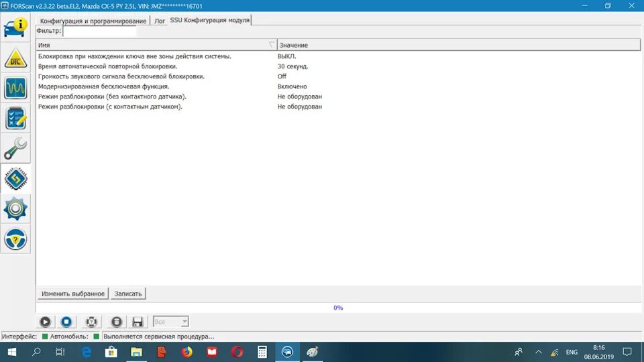
Task: Click the value 'Off'
Action: 282,76
